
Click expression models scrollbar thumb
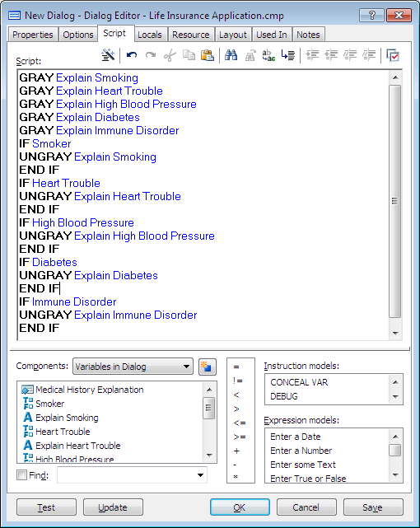pos(395,451)
